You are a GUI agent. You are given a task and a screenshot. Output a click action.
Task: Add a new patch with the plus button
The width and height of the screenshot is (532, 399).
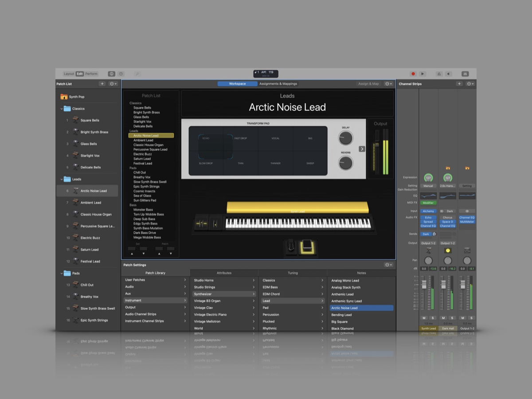pyautogui.click(x=102, y=84)
